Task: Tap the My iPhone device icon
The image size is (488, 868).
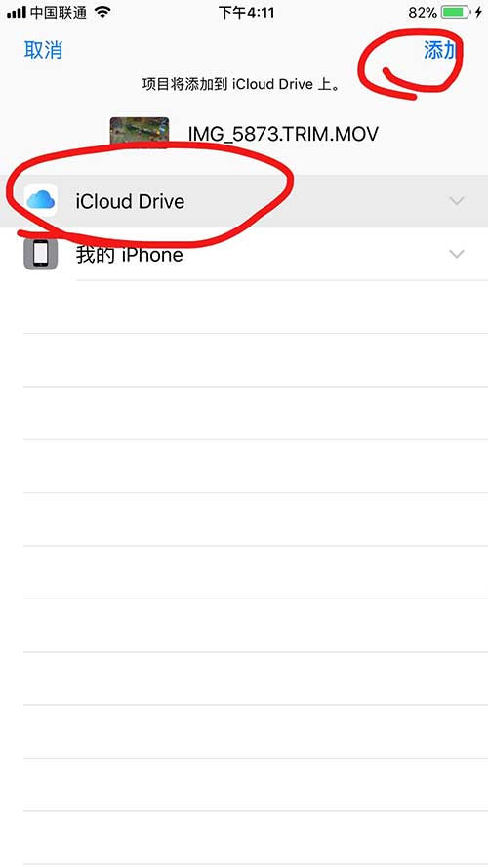Action: point(41,254)
